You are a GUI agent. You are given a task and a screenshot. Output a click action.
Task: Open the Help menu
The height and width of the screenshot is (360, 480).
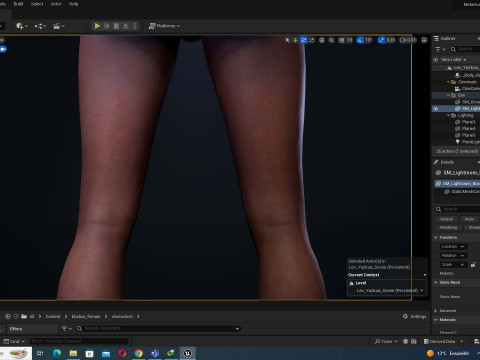[x=73, y=4]
